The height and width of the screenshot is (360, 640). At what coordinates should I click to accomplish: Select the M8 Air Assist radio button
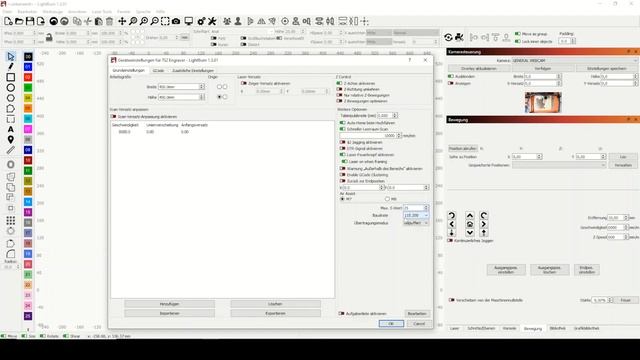point(387,199)
